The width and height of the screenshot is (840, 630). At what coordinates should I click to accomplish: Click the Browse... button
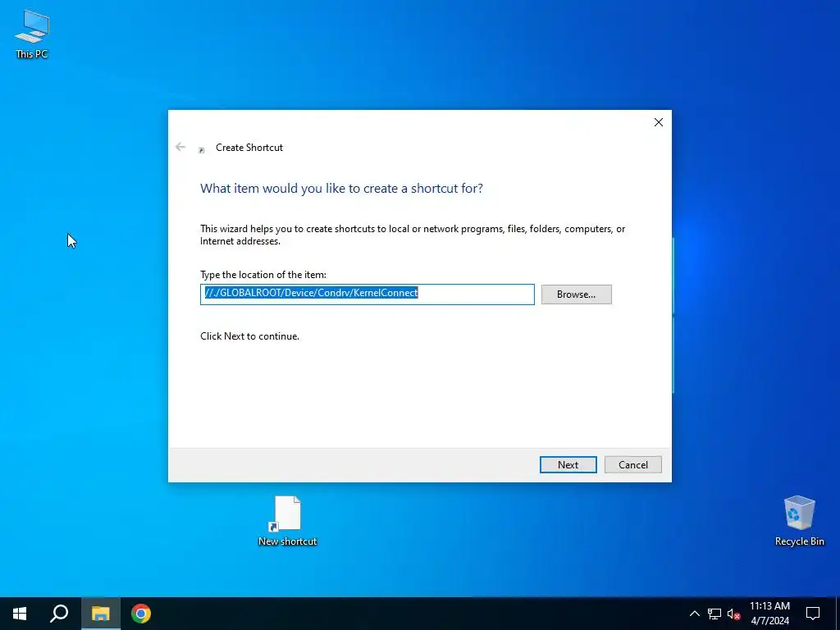click(577, 294)
